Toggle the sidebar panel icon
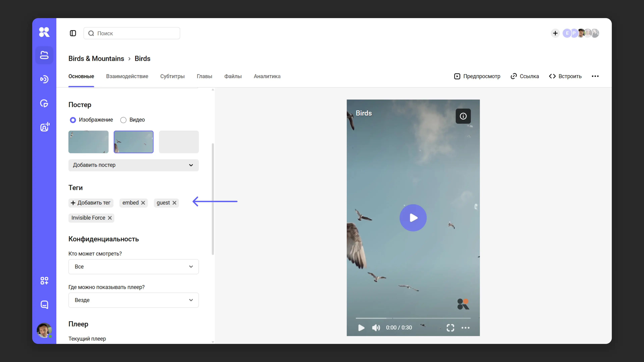644x362 pixels. [73, 33]
